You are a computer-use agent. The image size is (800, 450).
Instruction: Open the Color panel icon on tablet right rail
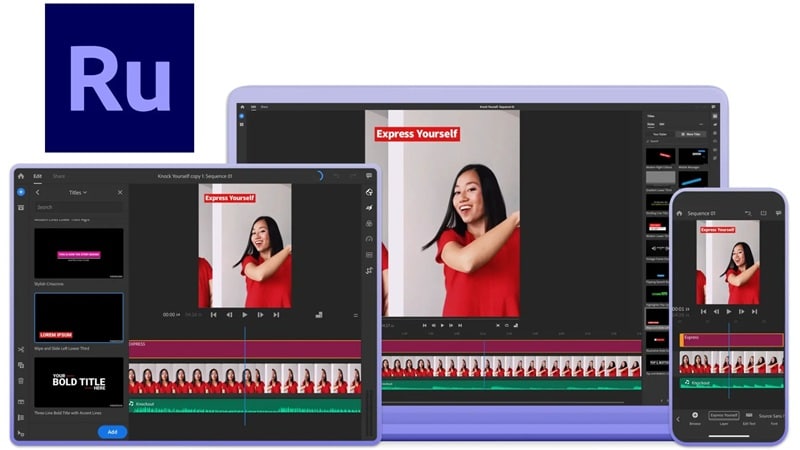point(369,223)
